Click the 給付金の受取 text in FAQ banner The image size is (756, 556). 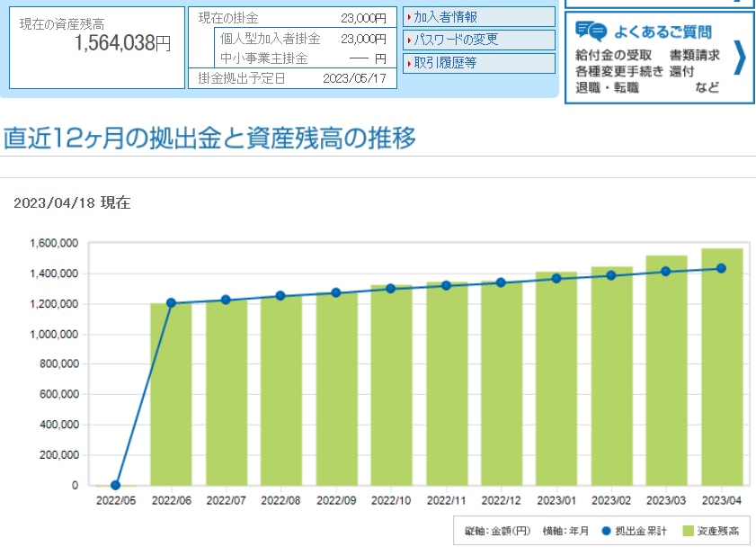click(613, 55)
